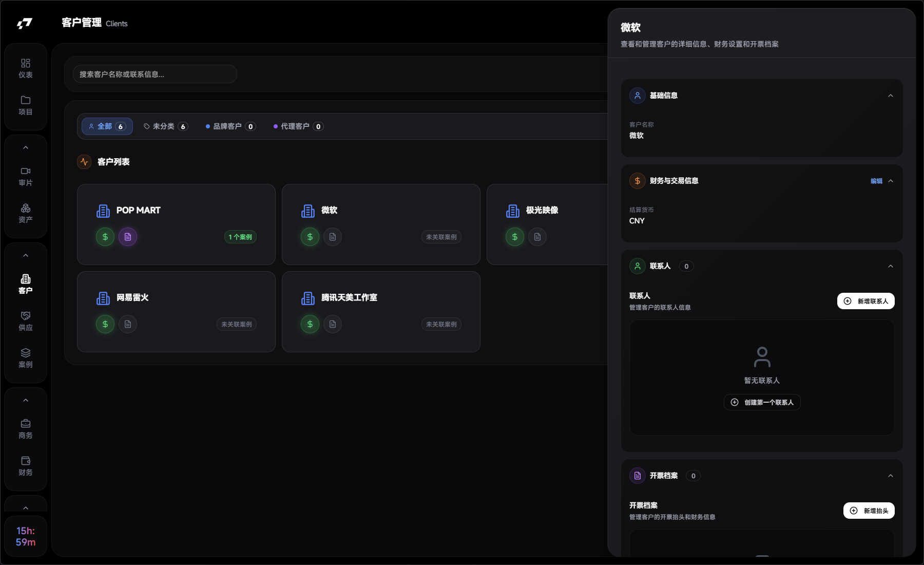
Task: Collapse the 基础信息 section
Action: click(x=891, y=96)
